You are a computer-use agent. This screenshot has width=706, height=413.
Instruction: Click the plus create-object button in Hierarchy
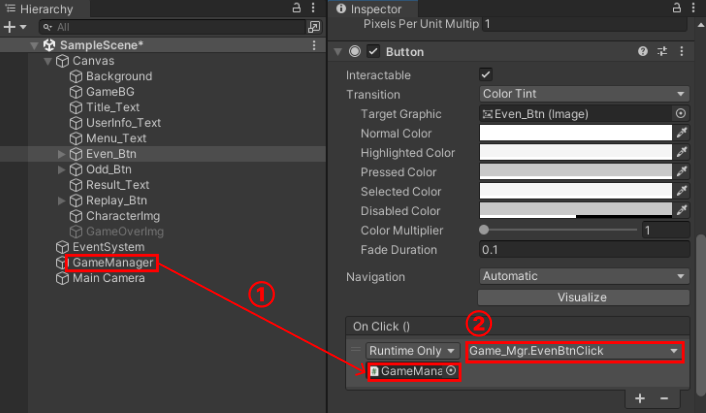click(x=9, y=27)
